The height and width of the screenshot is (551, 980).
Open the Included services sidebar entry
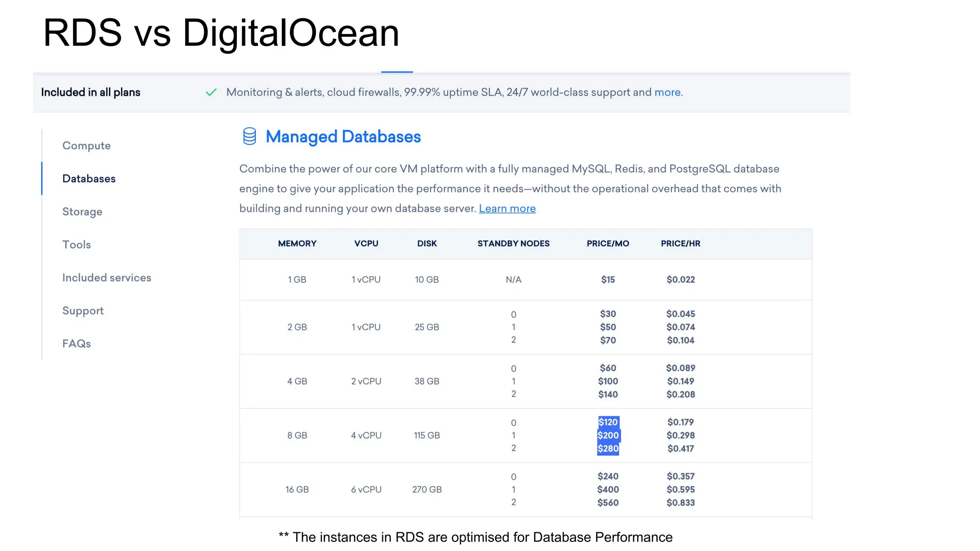[x=107, y=277]
